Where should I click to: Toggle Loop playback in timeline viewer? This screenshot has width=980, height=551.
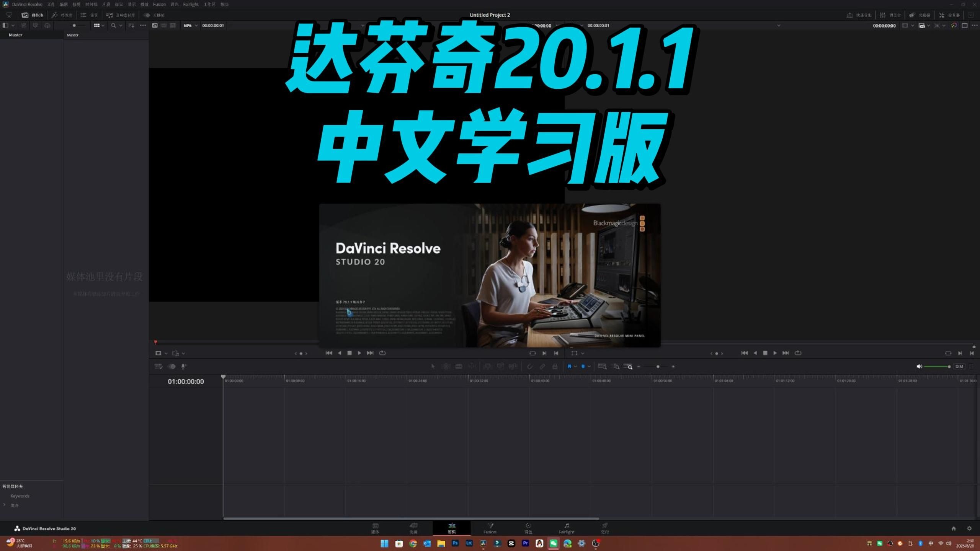tap(798, 353)
